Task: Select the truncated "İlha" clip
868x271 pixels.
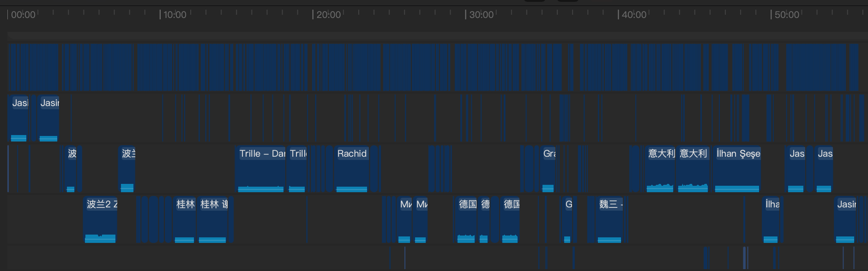Action: click(x=771, y=219)
